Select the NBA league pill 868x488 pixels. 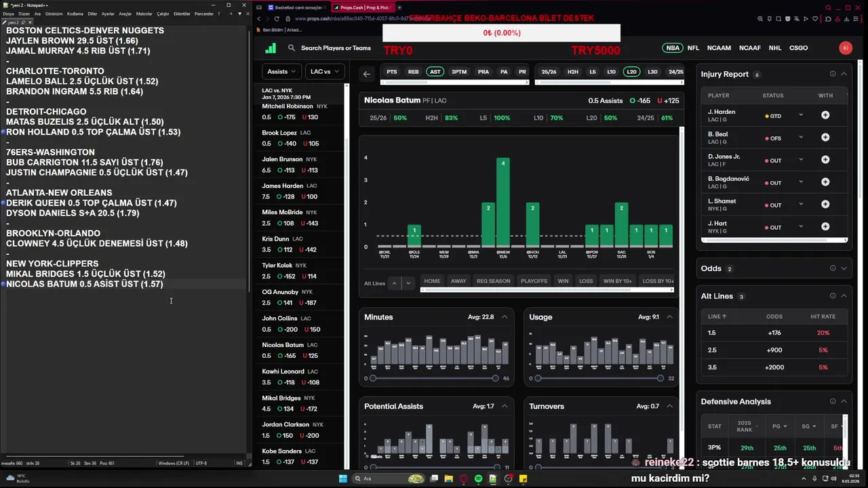pyautogui.click(x=673, y=48)
